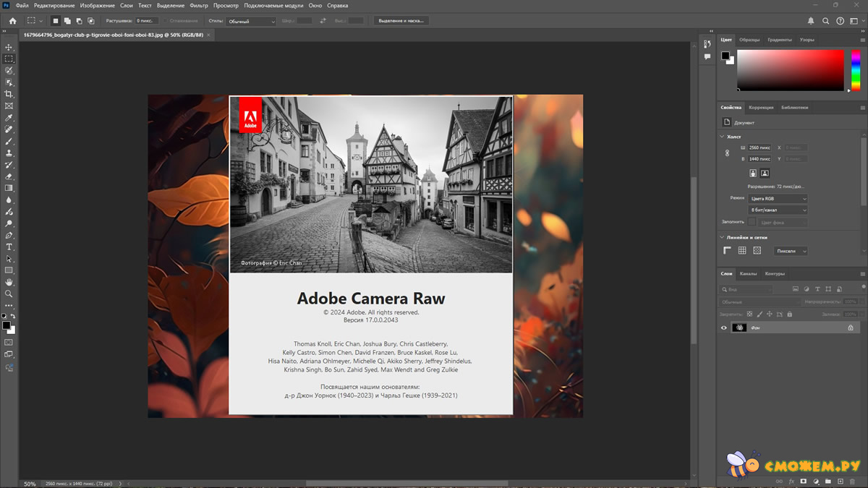Switch to the Каналы tab
The image size is (868, 488).
[748, 274]
